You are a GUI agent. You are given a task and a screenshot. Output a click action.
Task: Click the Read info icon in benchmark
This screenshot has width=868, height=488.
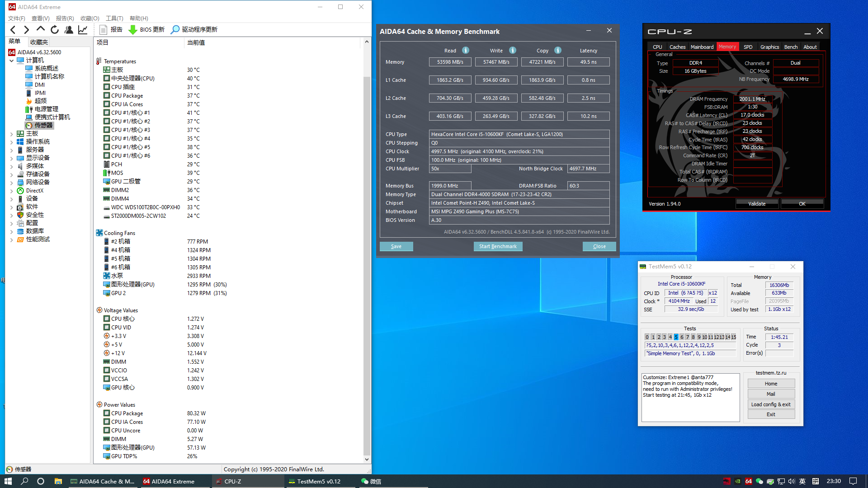[x=466, y=50]
